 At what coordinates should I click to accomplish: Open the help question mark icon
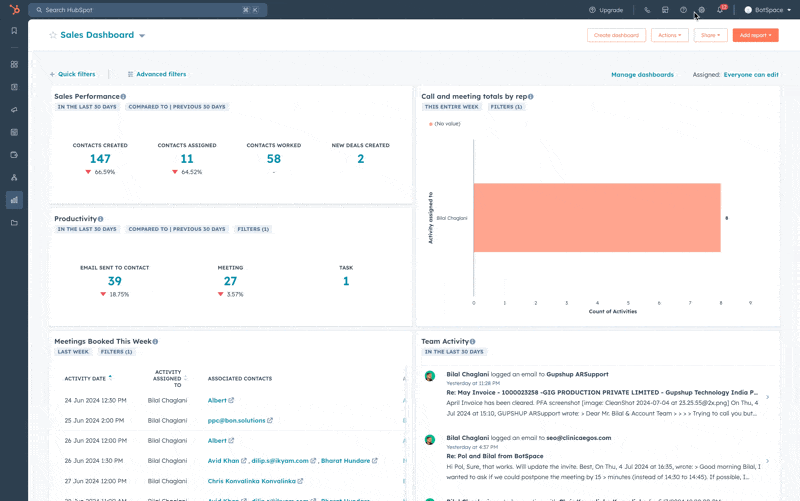click(683, 10)
